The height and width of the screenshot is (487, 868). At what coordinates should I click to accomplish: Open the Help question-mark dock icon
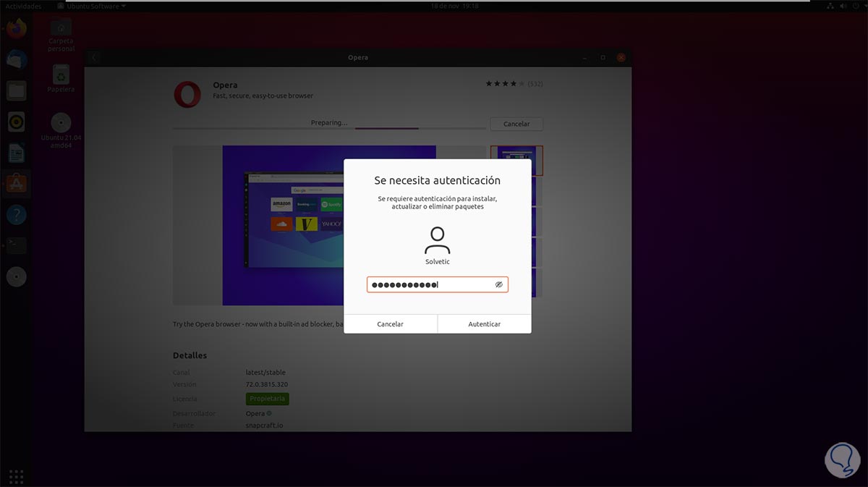(16, 214)
